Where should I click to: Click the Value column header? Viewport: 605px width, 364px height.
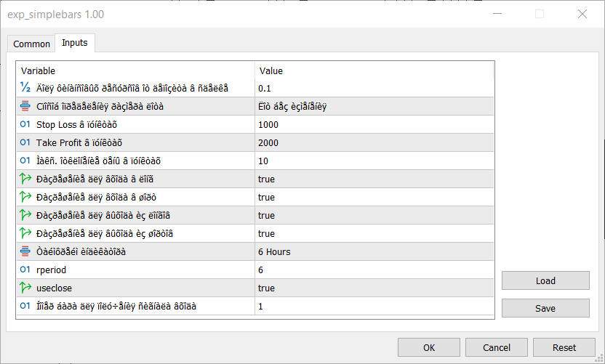tap(374, 70)
